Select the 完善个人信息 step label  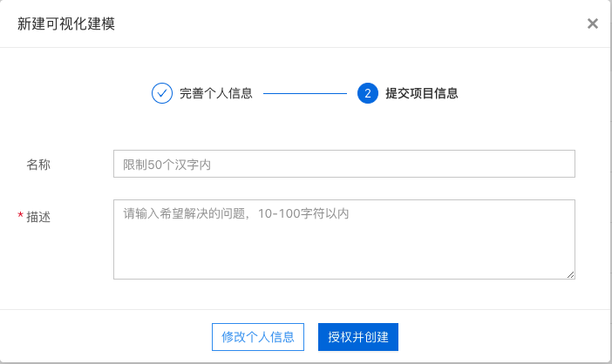pos(216,93)
